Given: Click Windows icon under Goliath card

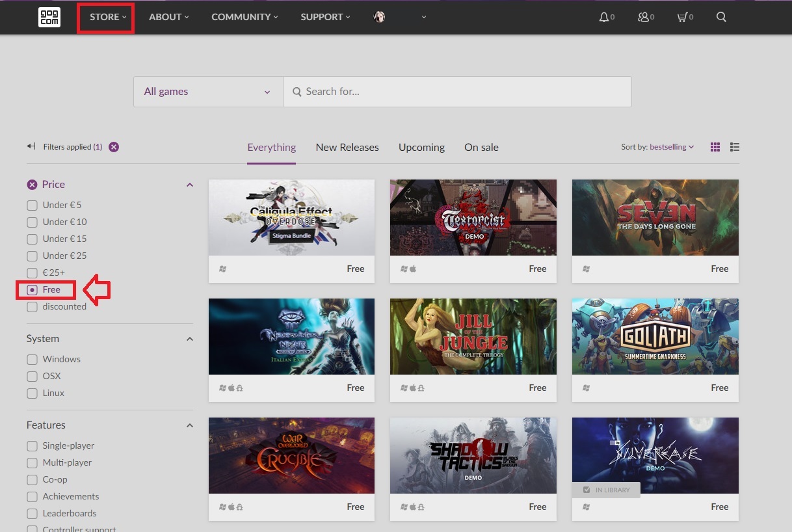Looking at the screenshot, I should point(587,388).
